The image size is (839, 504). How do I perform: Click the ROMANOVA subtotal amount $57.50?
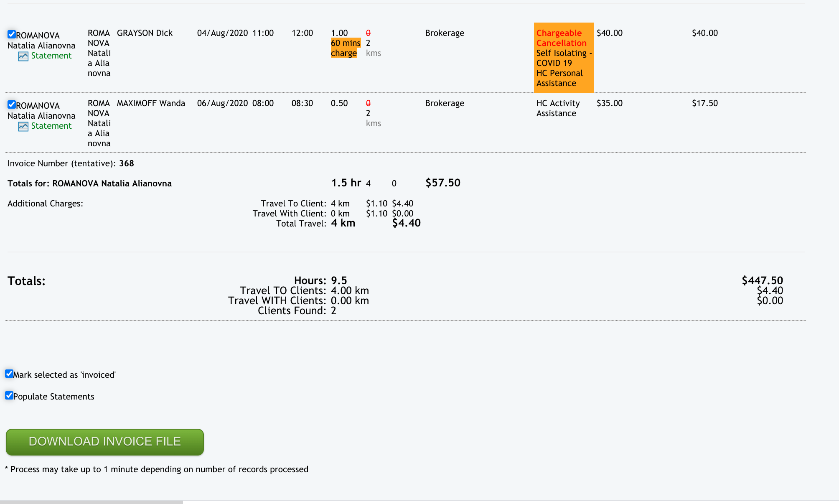(x=443, y=183)
